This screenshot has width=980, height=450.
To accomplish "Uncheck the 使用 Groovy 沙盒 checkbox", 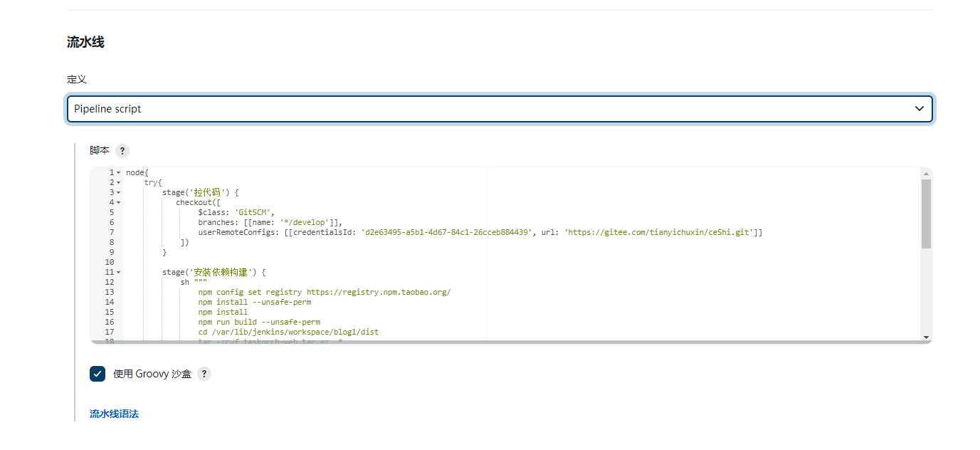I will (98, 374).
